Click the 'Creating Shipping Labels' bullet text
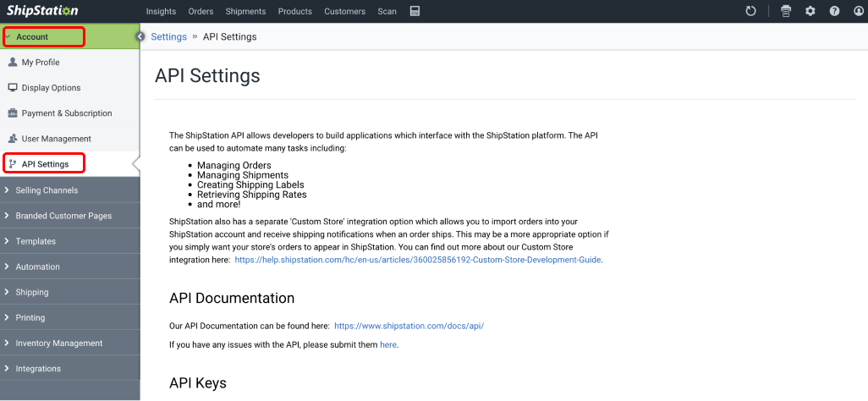 (x=250, y=185)
